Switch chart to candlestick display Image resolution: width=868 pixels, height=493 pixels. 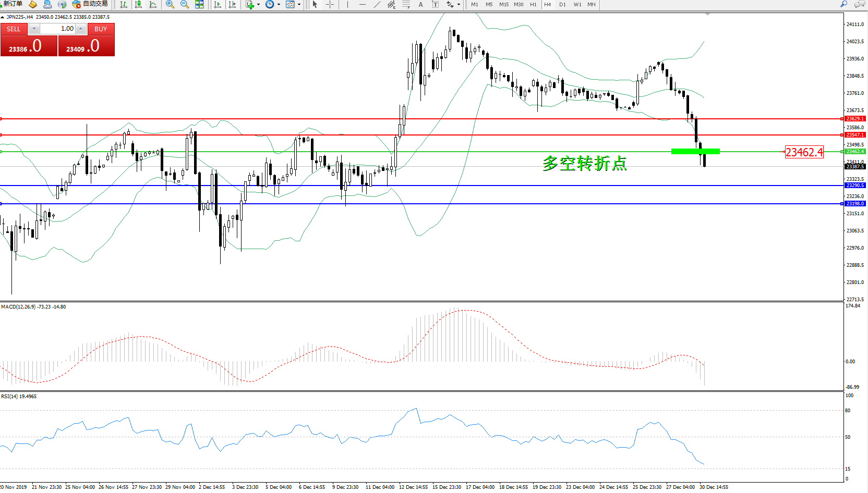point(138,5)
